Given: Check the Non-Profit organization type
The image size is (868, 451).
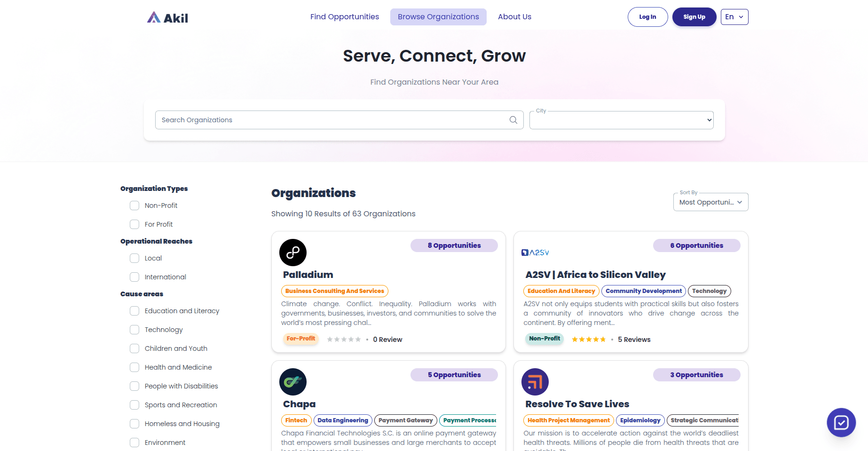Looking at the screenshot, I should pos(134,206).
